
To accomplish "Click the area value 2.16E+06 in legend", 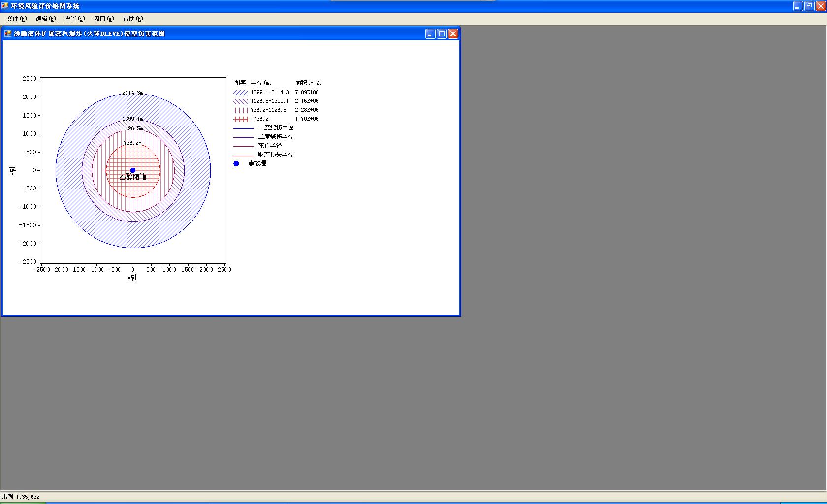I will click(307, 101).
